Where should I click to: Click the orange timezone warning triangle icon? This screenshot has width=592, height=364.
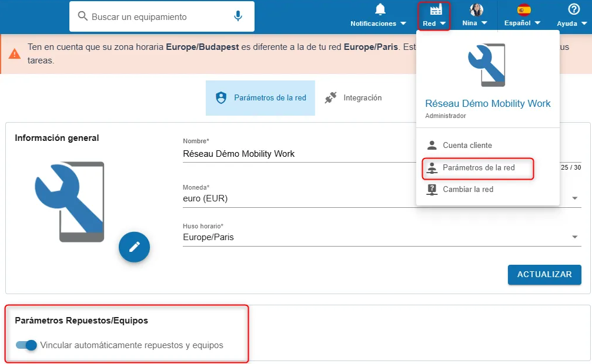click(x=15, y=53)
